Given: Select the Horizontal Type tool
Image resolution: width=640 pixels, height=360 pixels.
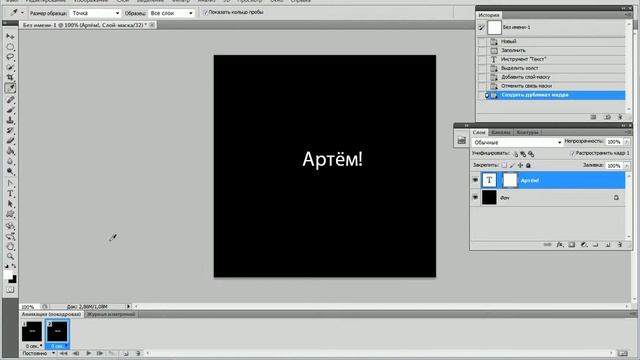Looking at the screenshot, I should coord(10,193).
